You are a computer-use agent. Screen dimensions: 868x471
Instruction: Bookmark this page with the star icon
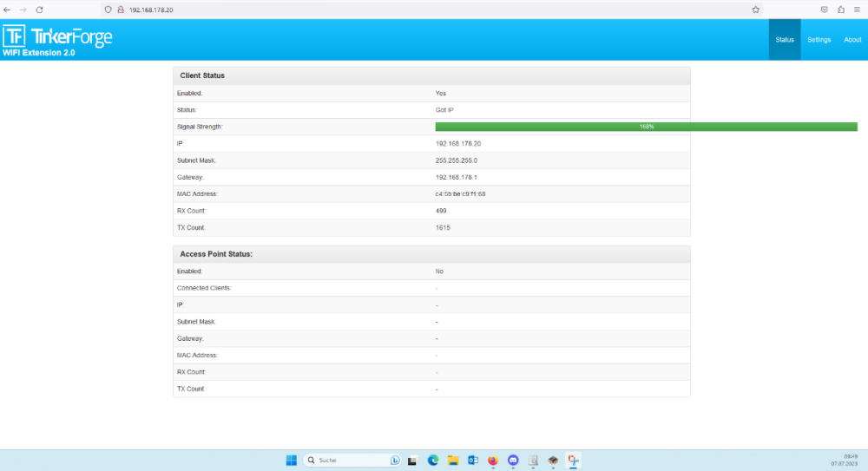(x=755, y=10)
